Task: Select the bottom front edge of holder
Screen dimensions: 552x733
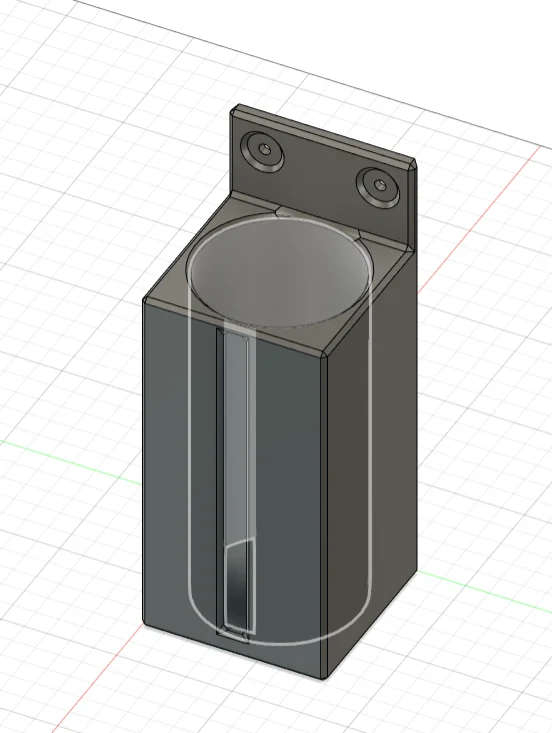Action: [x=234, y=651]
